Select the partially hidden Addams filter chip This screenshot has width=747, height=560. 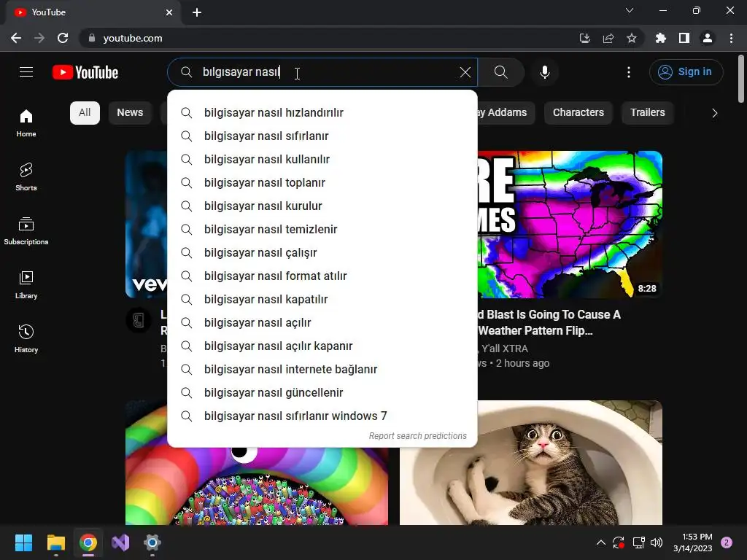pos(506,113)
